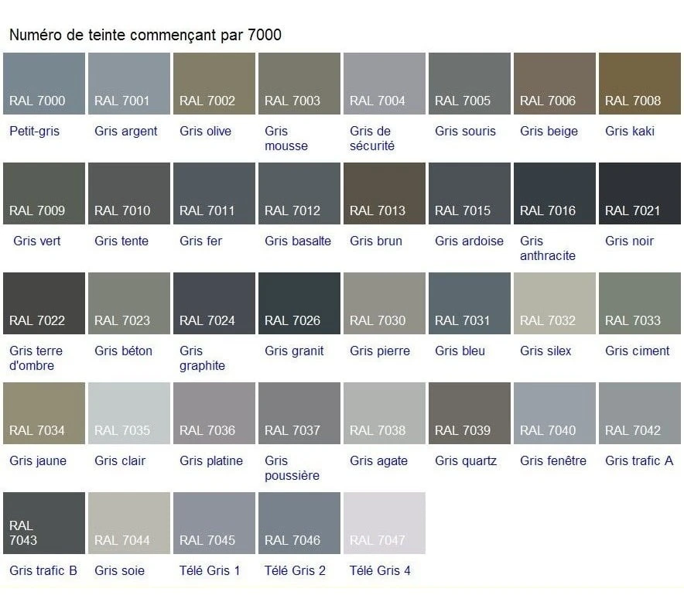This screenshot has height=616, width=684.
Task: Click the RAL 7022 swatch
Action: pos(44,303)
